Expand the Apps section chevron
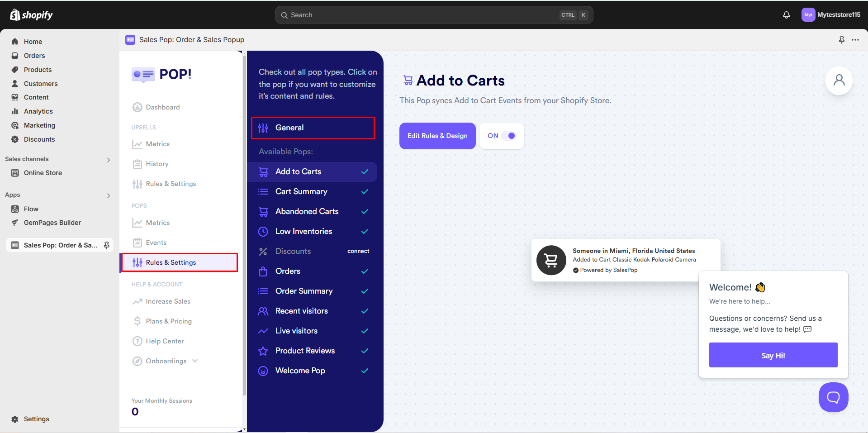The width and height of the screenshot is (868, 433). tap(108, 195)
